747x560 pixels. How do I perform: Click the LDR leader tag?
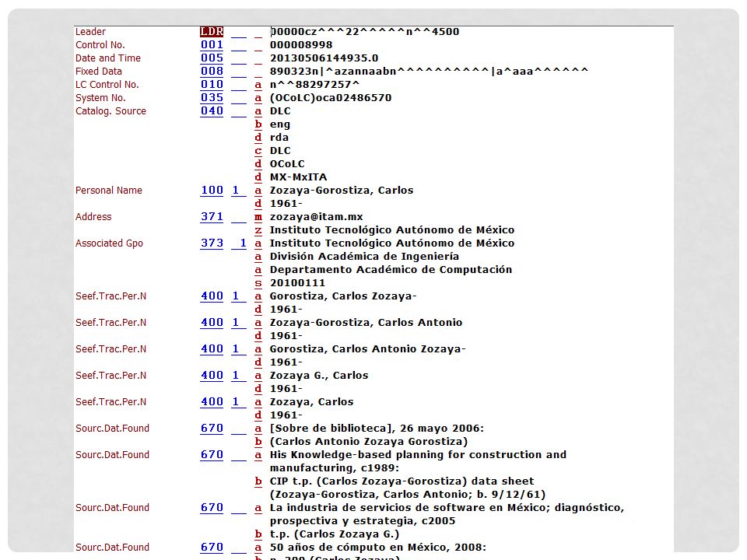pyautogui.click(x=212, y=31)
